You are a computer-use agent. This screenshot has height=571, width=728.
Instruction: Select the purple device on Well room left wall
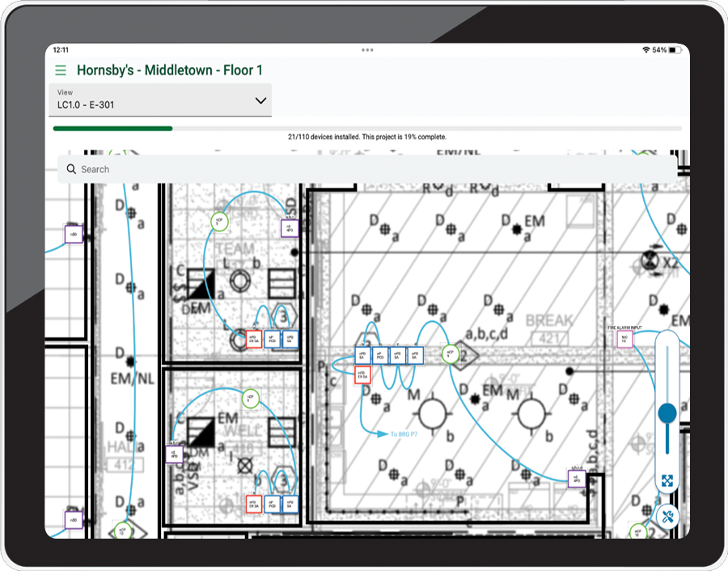click(x=174, y=455)
